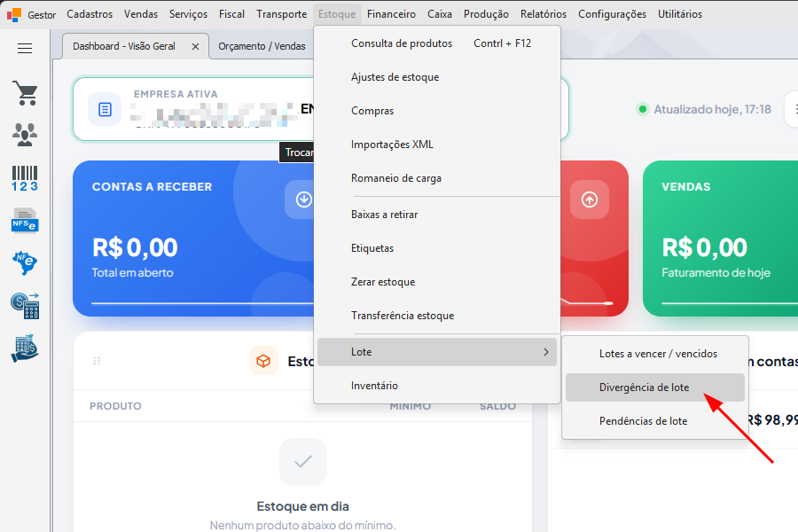The image size is (798, 532).
Task: Choose Lotes a vencer / vencidos
Action: click(x=655, y=354)
